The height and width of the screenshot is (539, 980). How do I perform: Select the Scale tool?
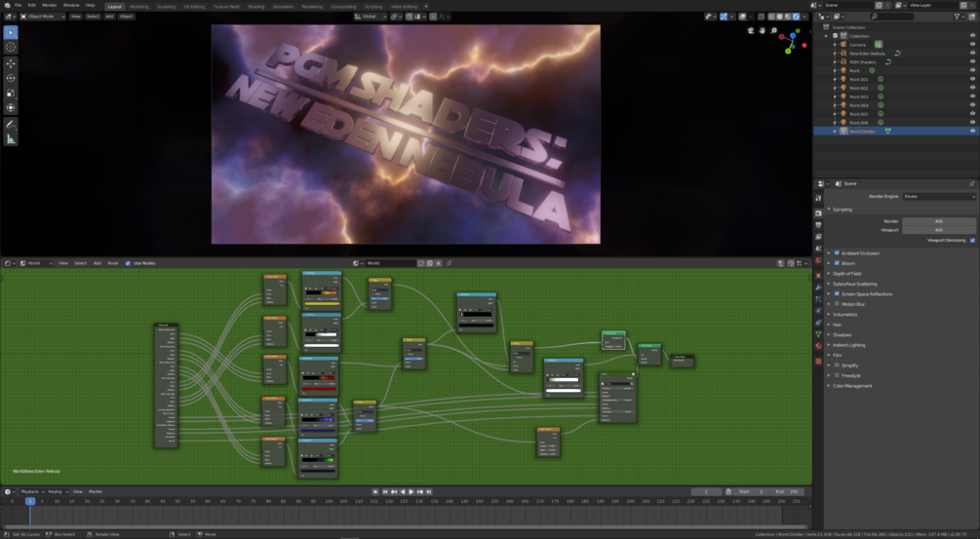pos(11,93)
